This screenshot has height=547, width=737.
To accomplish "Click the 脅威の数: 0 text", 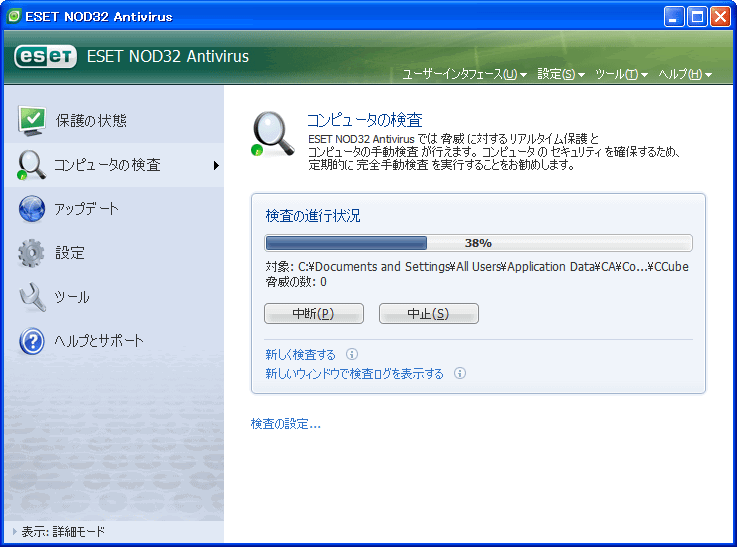I will click(296, 282).
